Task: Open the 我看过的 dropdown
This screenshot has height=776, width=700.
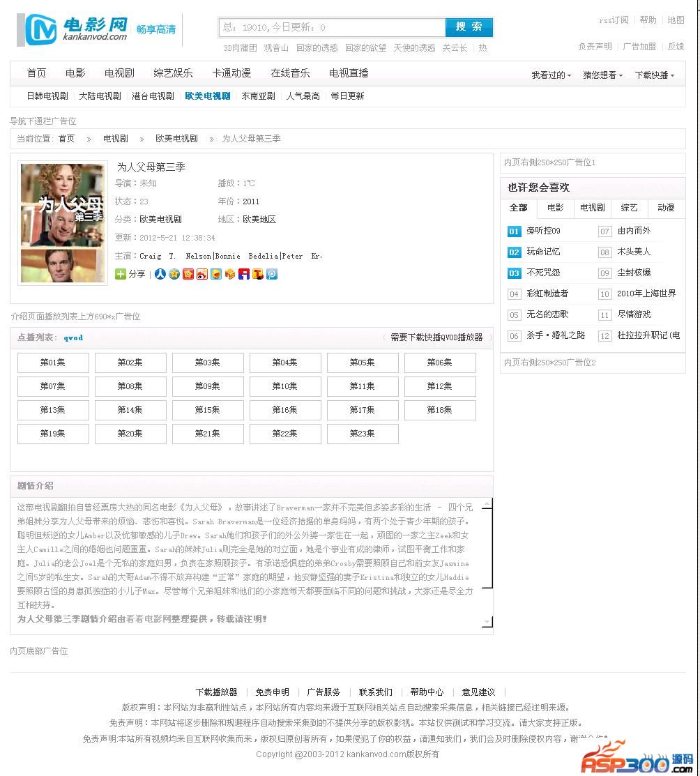Action: pos(551,75)
